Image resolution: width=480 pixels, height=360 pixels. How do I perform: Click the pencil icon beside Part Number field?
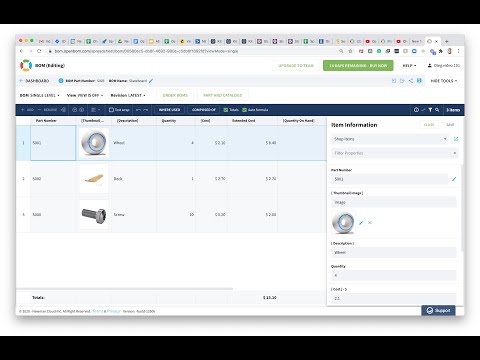[454, 179]
